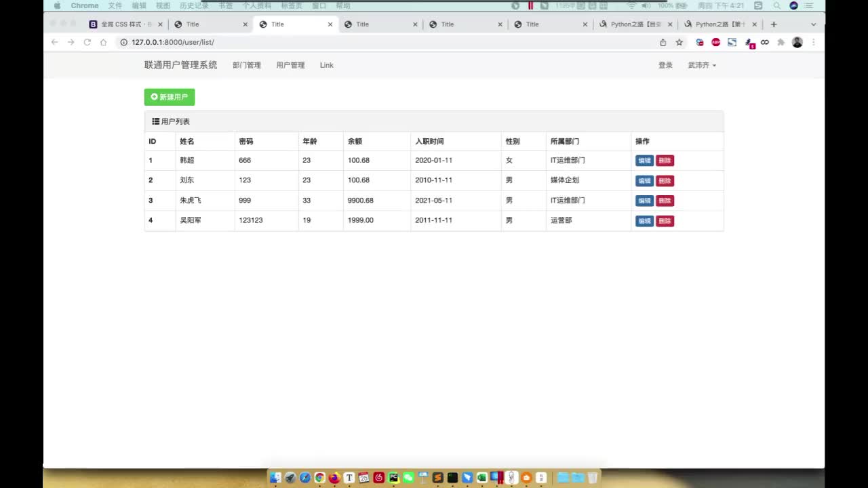Image resolution: width=868 pixels, height=488 pixels.
Task: Open macOS Spotlight search icon
Action: pos(776,5)
